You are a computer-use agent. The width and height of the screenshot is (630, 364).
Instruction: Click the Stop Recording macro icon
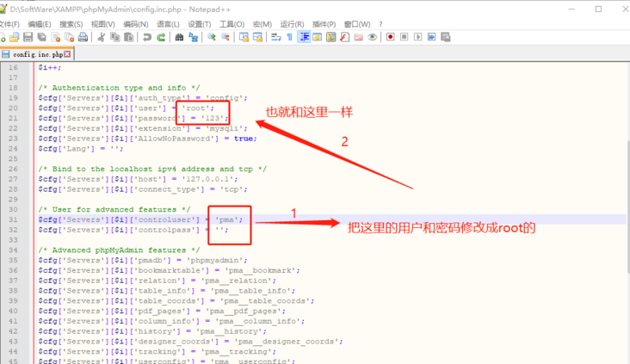point(405,37)
